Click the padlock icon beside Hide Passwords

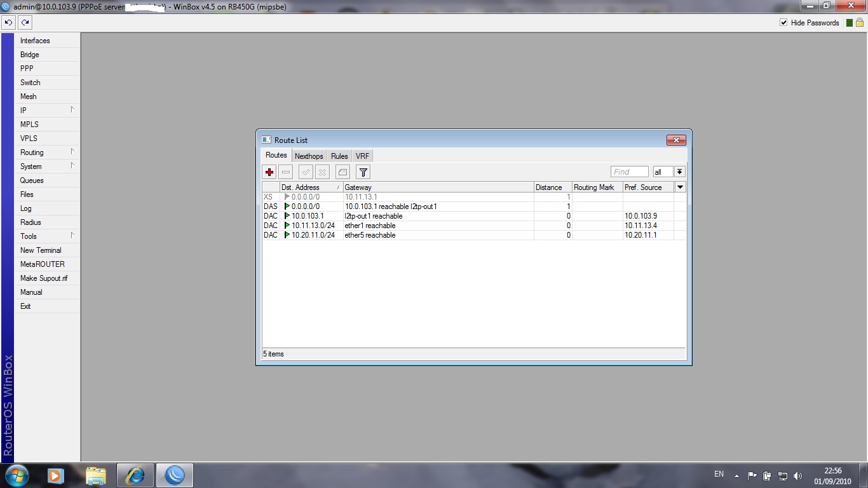859,23
